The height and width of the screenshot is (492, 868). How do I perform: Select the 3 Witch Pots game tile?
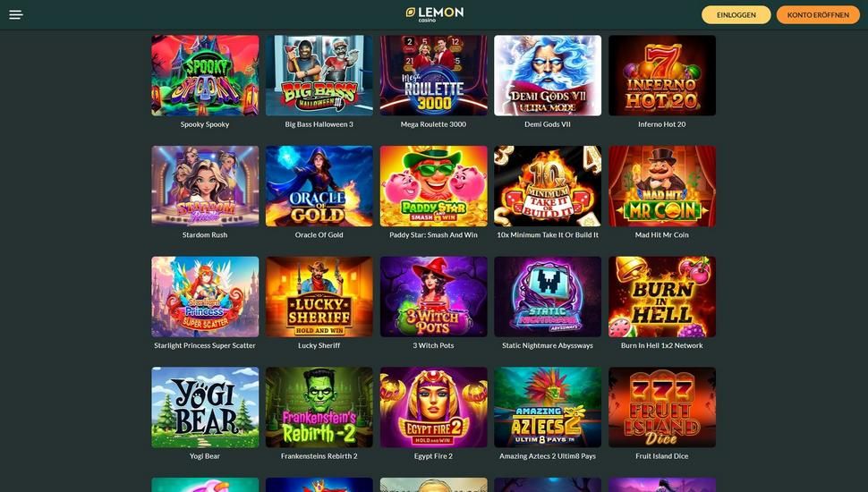pyautogui.click(x=433, y=297)
